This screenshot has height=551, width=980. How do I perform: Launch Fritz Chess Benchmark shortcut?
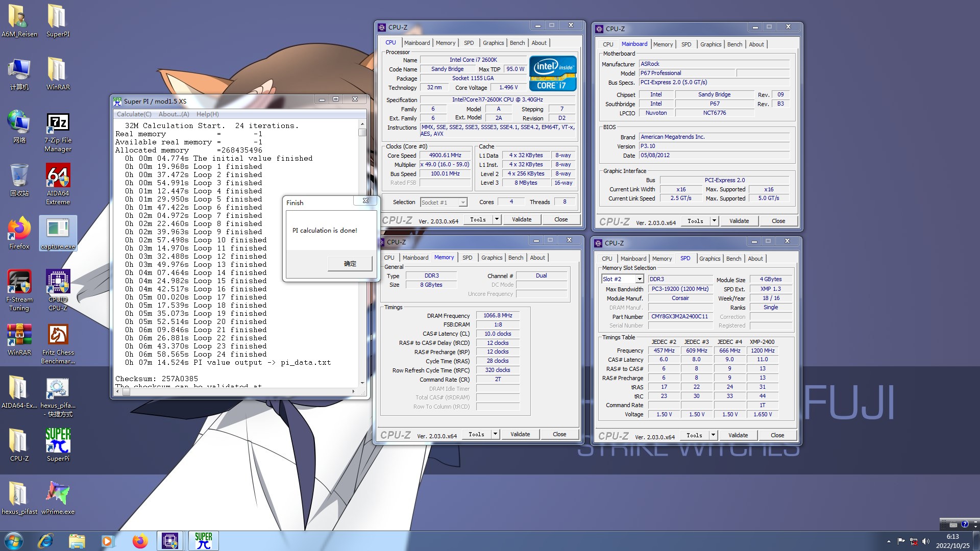click(x=58, y=344)
